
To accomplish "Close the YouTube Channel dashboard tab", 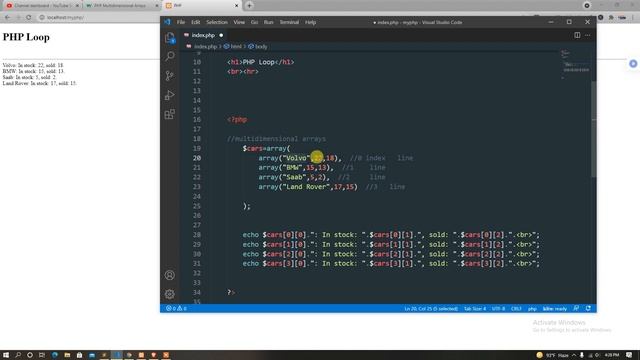I will tap(77, 6).
